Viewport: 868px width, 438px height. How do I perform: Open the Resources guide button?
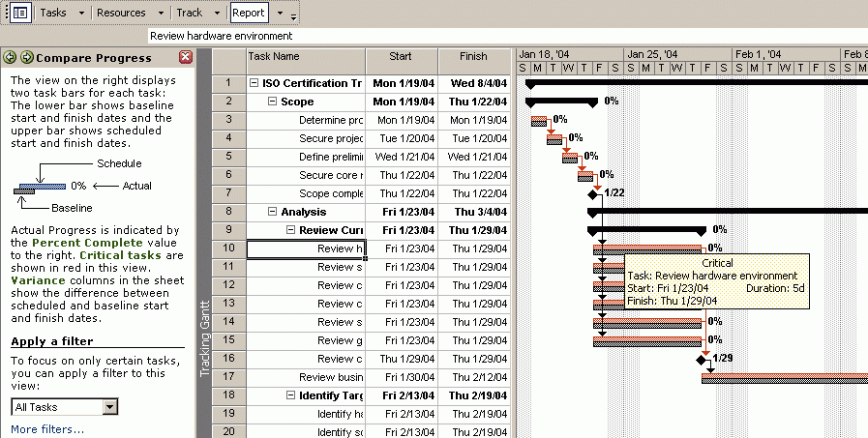(121, 13)
